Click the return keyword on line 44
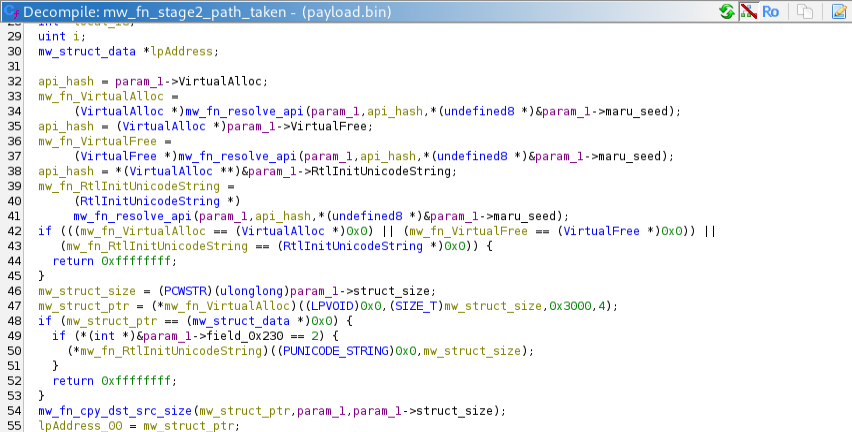 73,261
